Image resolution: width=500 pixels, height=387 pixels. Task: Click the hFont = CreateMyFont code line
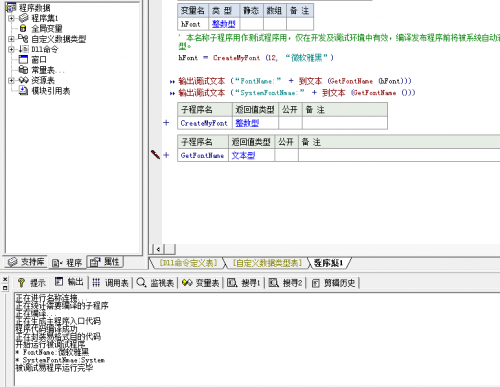click(256, 58)
